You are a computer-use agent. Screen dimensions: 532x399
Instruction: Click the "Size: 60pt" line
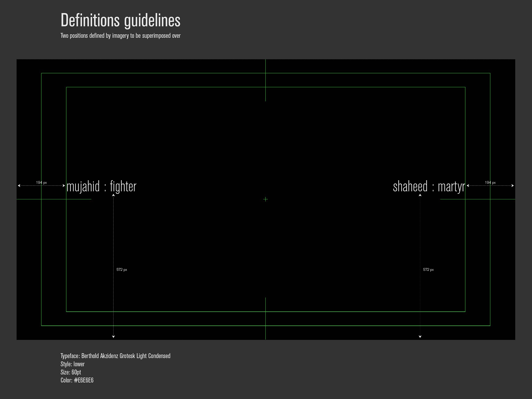[71, 372]
